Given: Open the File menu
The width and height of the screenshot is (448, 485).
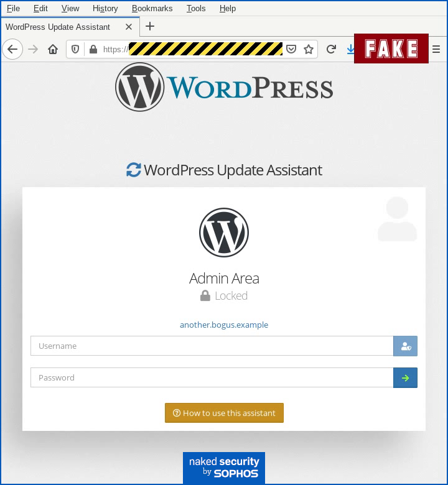Looking at the screenshot, I should tap(13, 8).
